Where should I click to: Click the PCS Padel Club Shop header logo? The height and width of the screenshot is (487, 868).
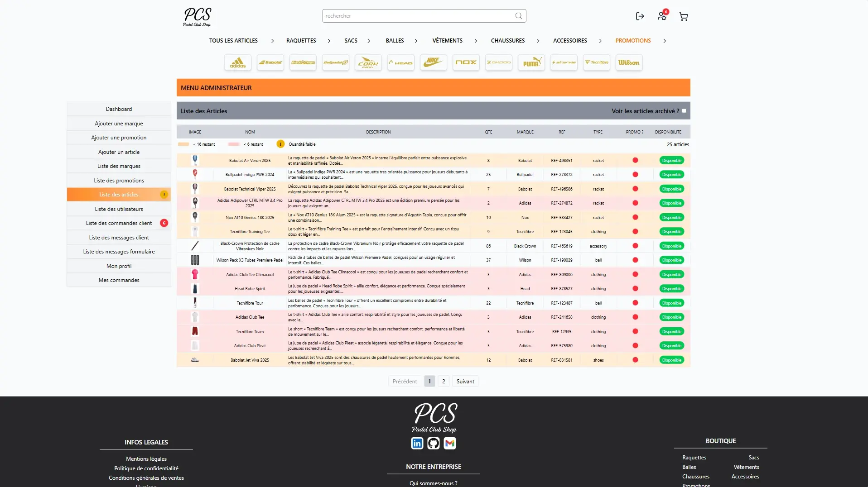(x=197, y=17)
